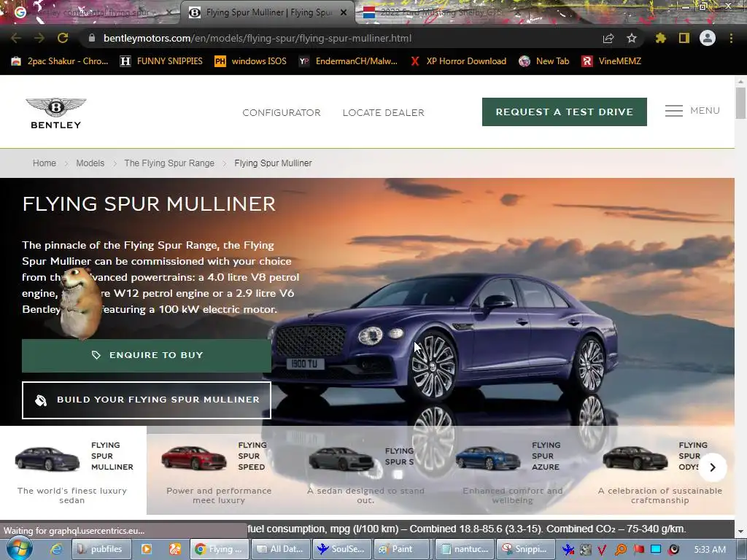Open the XP Horror Download bookmark
The height and width of the screenshot is (560, 747).
(x=458, y=61)
